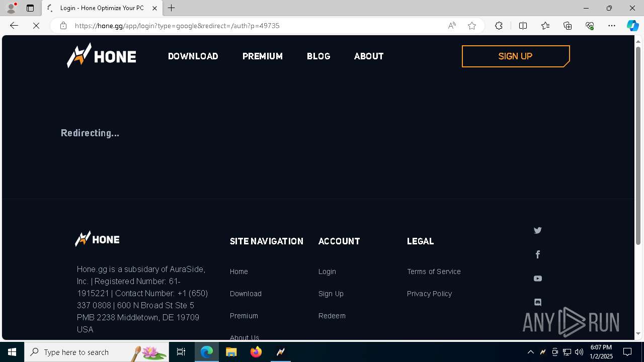This screenshot has width=644, height=362.
Task: Show hidden tray icons
Action: point(530,352)
